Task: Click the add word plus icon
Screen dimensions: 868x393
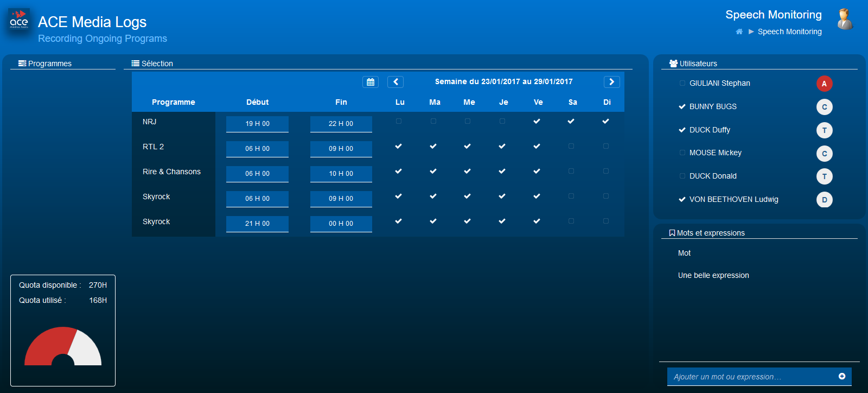Action: tap(842, 376)
